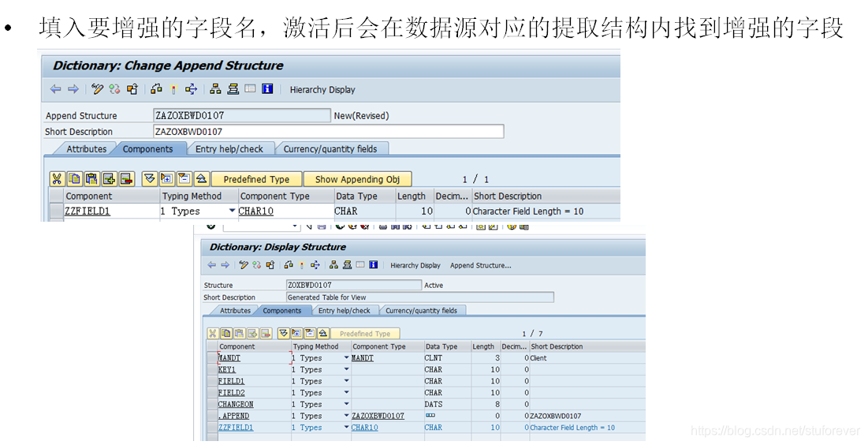Paste clipboard icon above Append Structure components table
The image size is (868, 445).
pos(92,179)
